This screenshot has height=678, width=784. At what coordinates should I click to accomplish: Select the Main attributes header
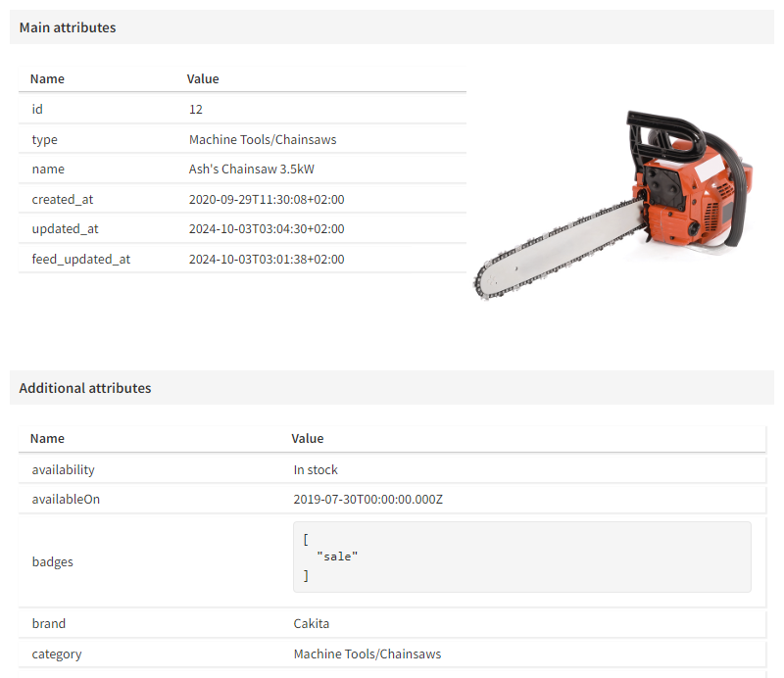tap(68, 27)
